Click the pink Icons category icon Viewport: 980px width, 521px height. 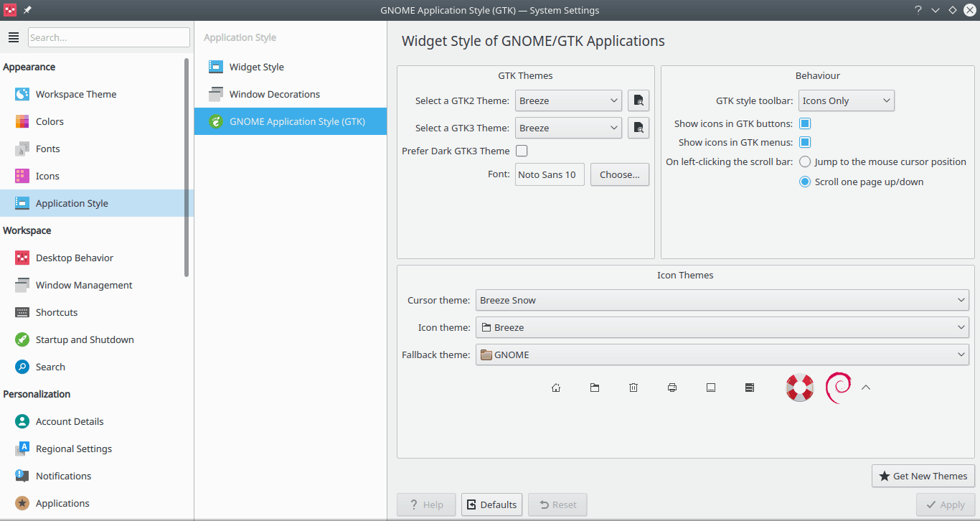[x=22, y=176]
